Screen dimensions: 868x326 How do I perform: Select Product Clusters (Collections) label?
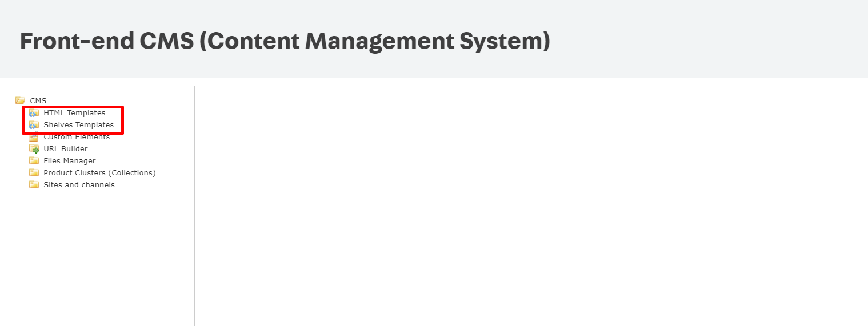click(99, 173)
